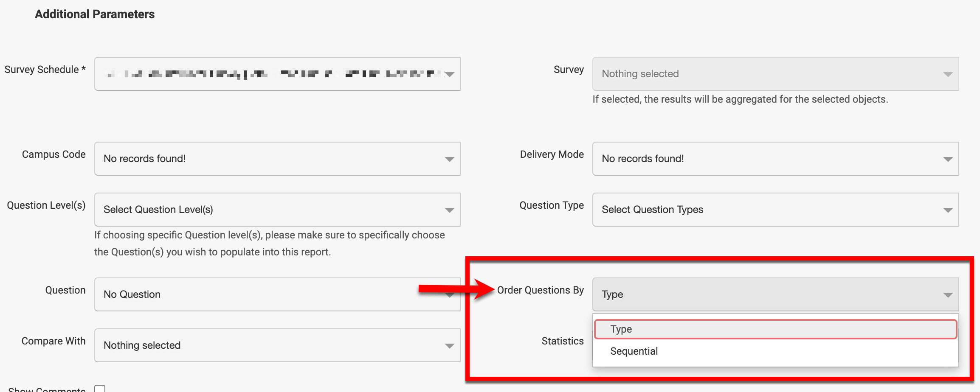This screenshot has width=980, height=392.
Task: Toggle the Show Comments checkbox
Action: 100,389
